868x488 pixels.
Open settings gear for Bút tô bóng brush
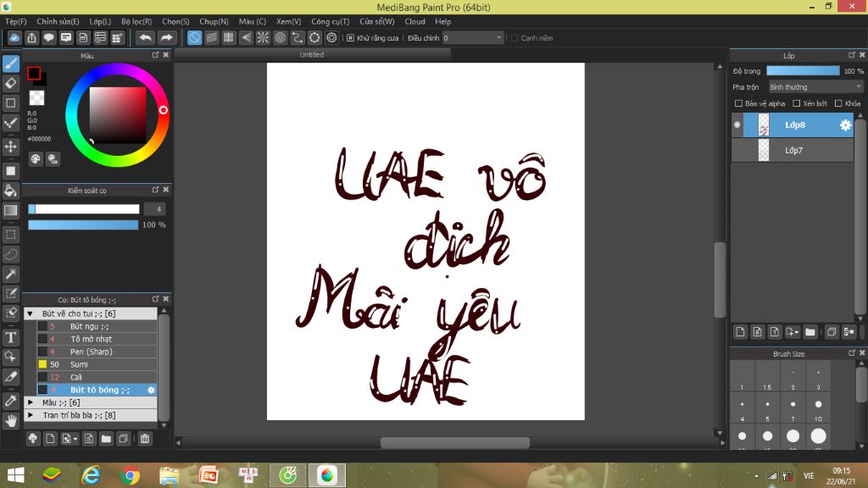(x=151, y=390)
